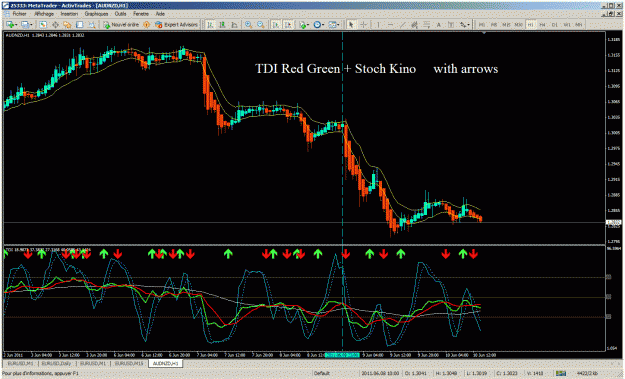
Task: Select the Fibonacci retracement tool
Action: click(x=426, y=25)
